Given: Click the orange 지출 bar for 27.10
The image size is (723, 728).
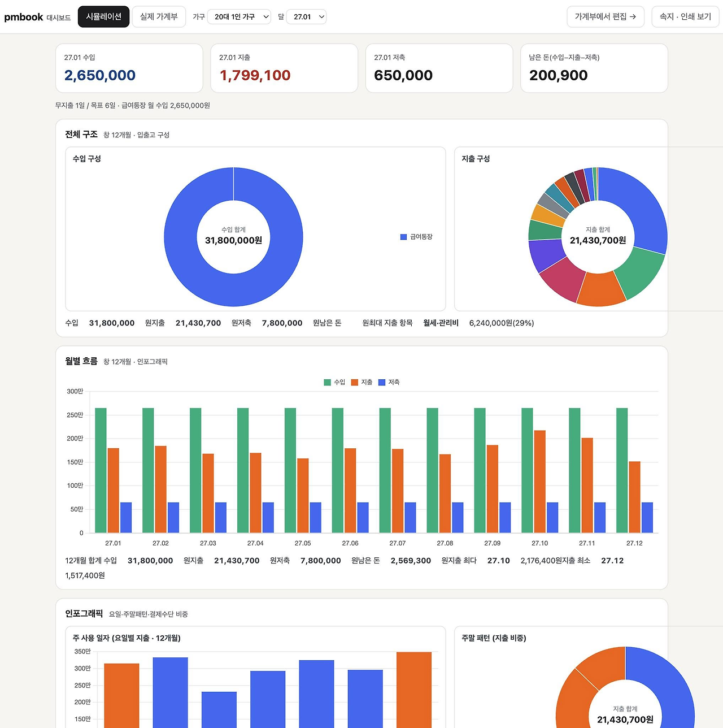Looking at the screenshot, I should coord(540,482).
